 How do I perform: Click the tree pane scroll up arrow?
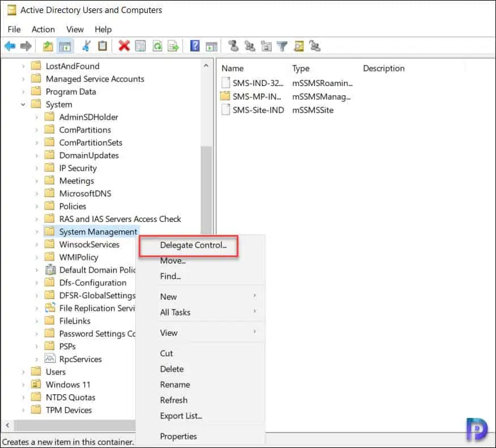[206, 66]
